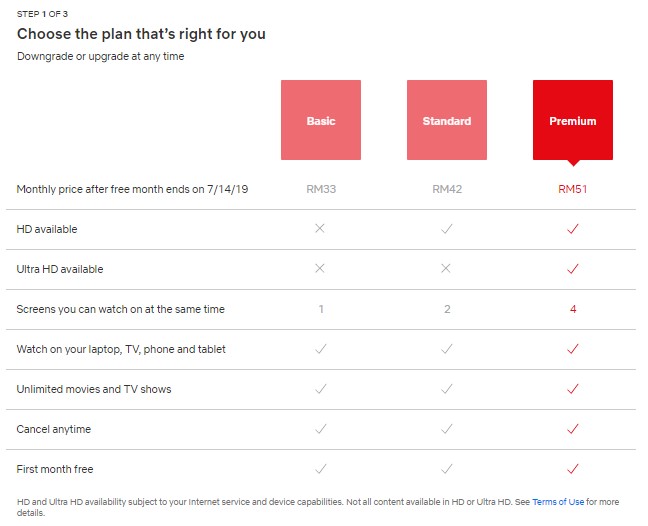Select the Standard plan tile

[447, 120]
